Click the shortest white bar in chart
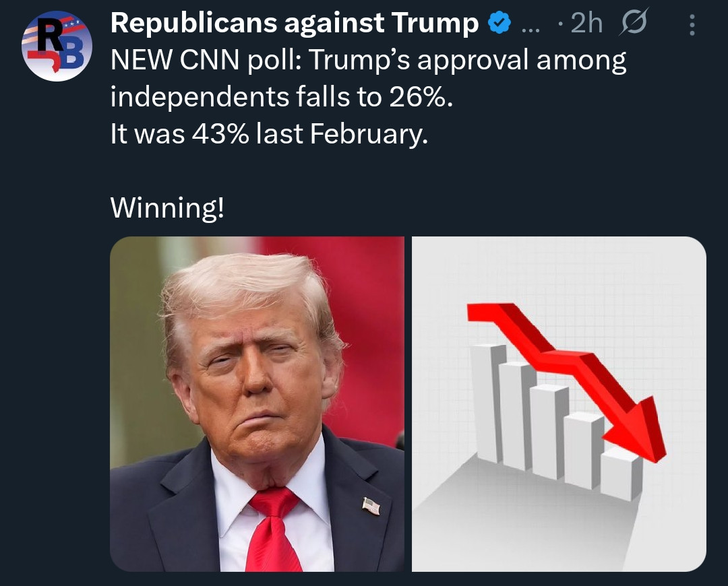 (x=619, y=475)
